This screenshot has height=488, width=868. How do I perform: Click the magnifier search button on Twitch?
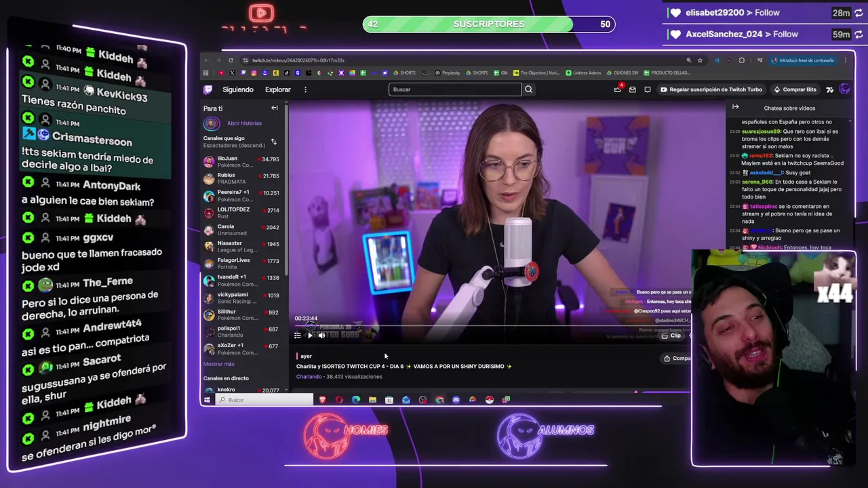click(528, 89)
